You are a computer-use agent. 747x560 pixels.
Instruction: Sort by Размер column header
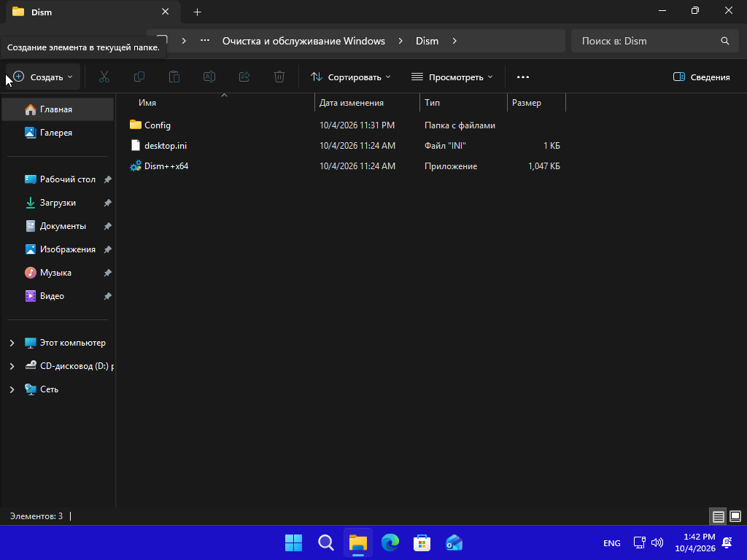point(536,103)
